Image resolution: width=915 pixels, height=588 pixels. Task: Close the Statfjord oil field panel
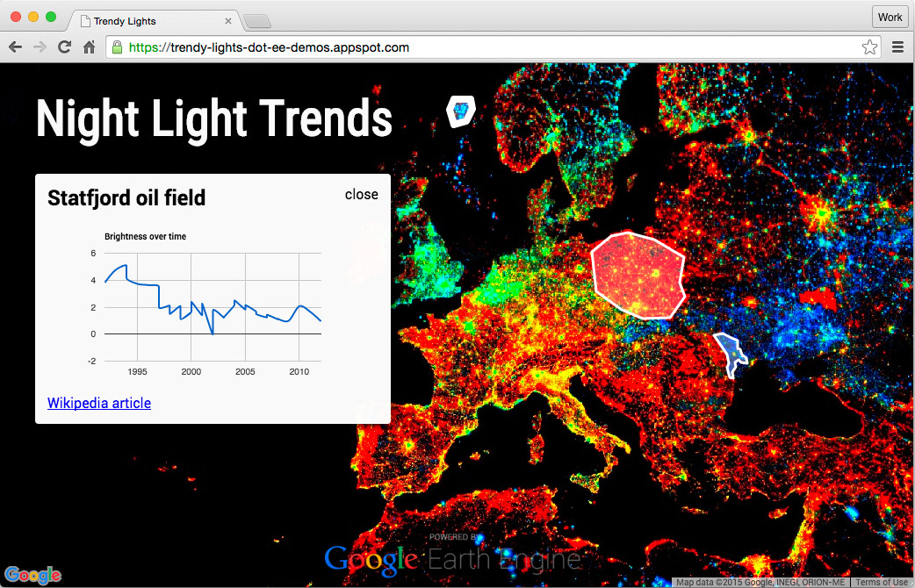tap(361, 194)
